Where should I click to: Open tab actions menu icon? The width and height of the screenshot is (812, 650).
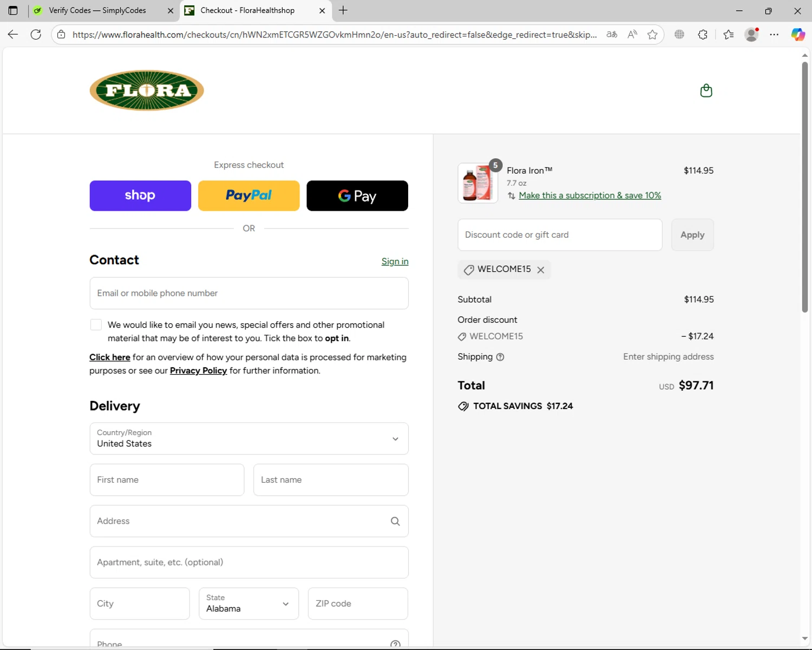tap(13, 10)
